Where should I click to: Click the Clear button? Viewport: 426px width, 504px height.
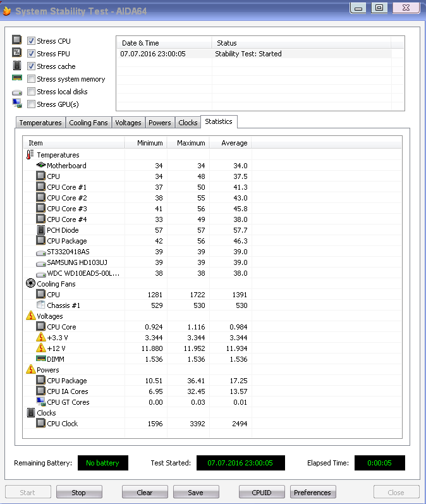[145, 492]
